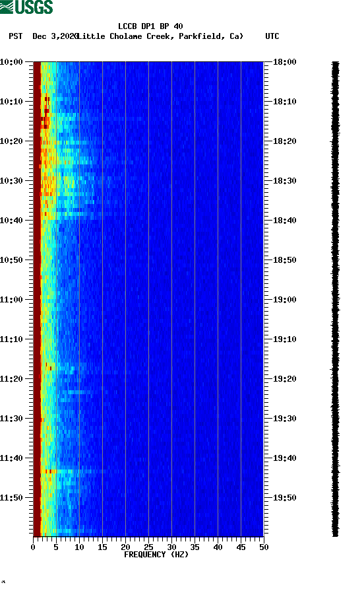
Task: Click the title 'LCCB DP1 BP 40'
Action: point(150,26)
